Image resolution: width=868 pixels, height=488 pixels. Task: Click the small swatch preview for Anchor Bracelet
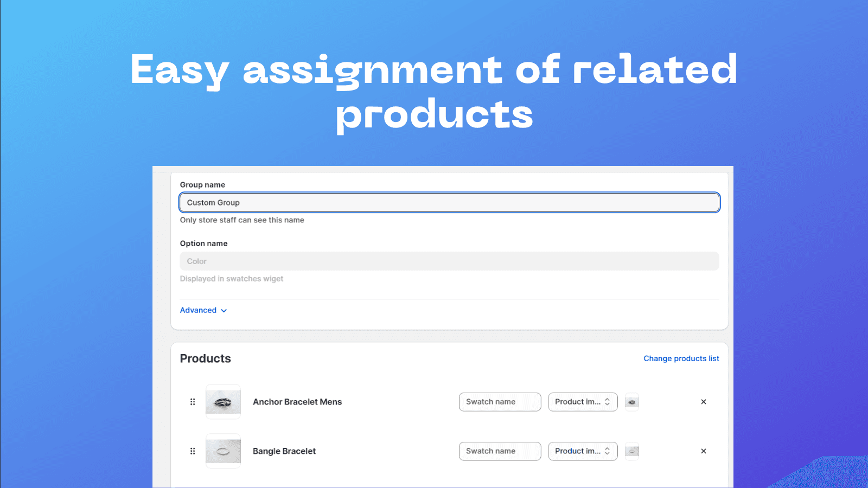tap(632, 402)
